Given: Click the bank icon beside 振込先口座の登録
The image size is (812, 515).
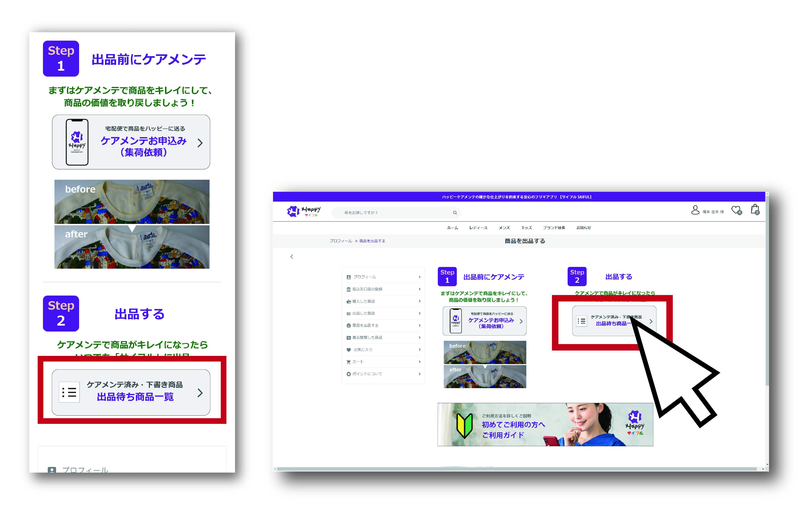Looking at the screenshot, I should pos(349,289).
